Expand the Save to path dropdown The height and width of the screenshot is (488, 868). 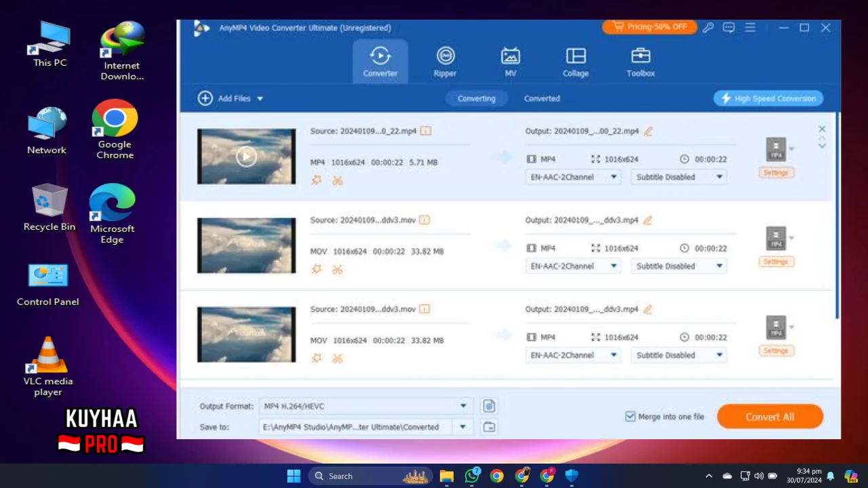(462, 427)
